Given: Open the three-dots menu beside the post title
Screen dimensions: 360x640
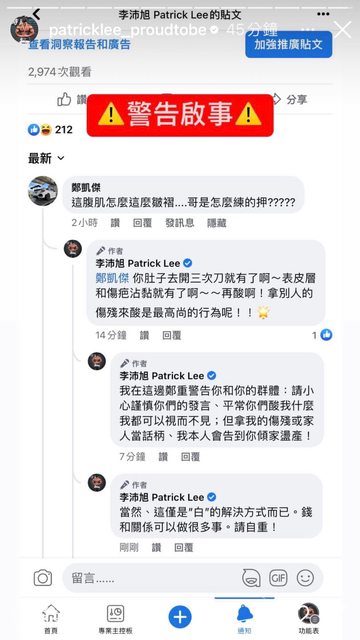Looking at the screenshot, I should point(323,14).
